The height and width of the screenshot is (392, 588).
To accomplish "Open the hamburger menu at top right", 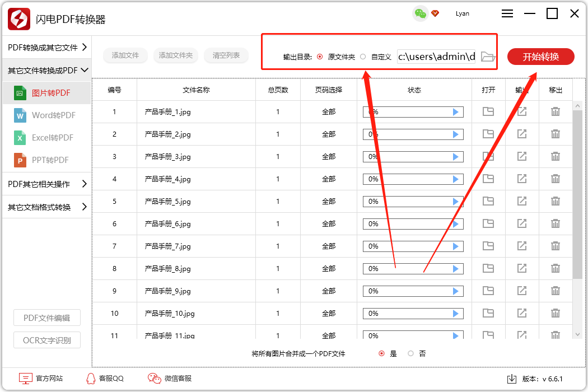I will coord(507,13).
